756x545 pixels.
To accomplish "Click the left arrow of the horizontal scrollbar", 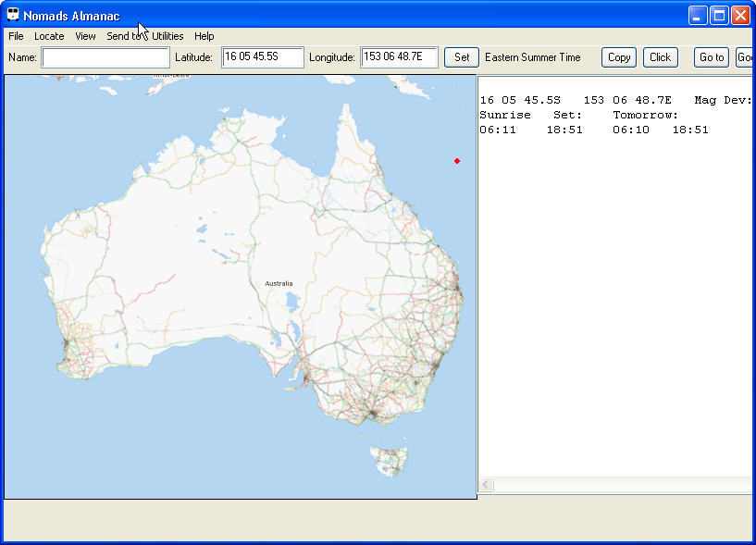I will (486, 484).
